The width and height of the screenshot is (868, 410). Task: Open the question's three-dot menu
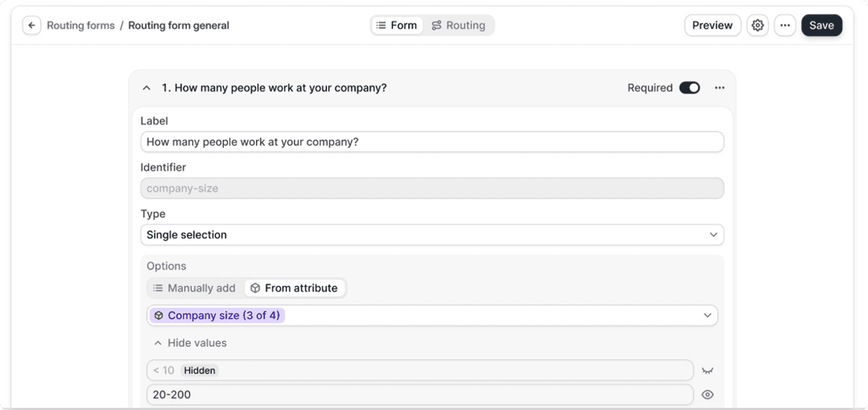719,88
